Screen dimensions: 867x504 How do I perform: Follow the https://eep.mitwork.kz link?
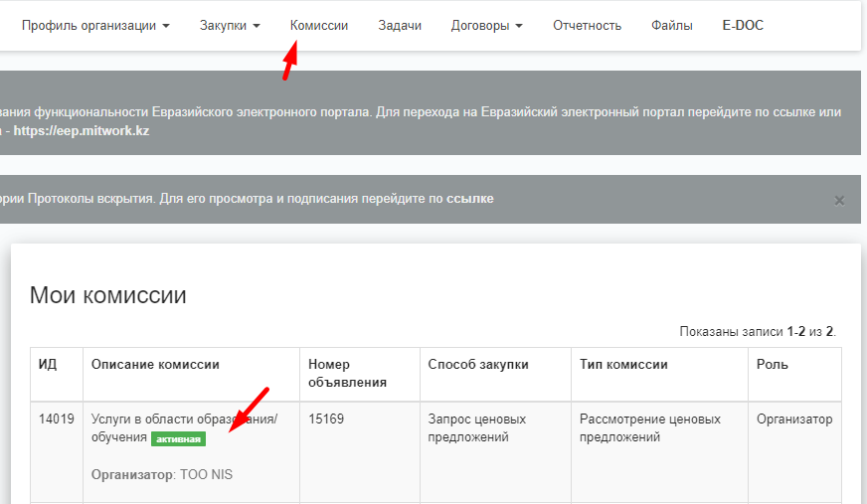tap(82, 130)
